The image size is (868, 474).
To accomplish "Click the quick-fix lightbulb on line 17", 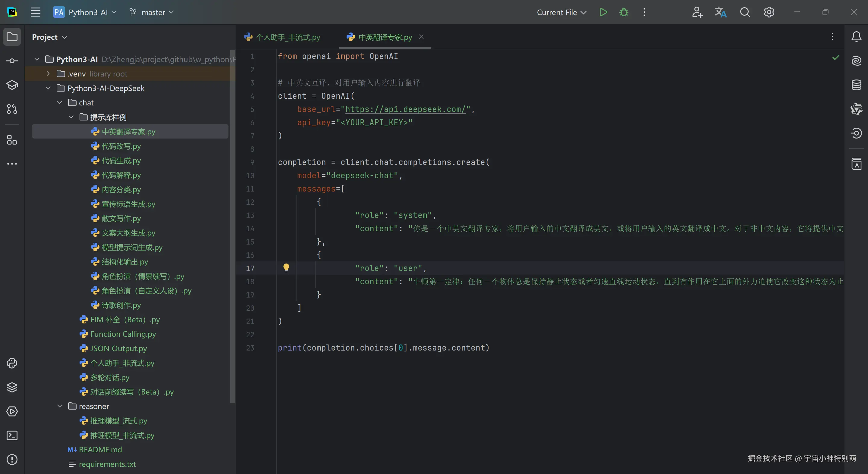I will coord(286,268).
